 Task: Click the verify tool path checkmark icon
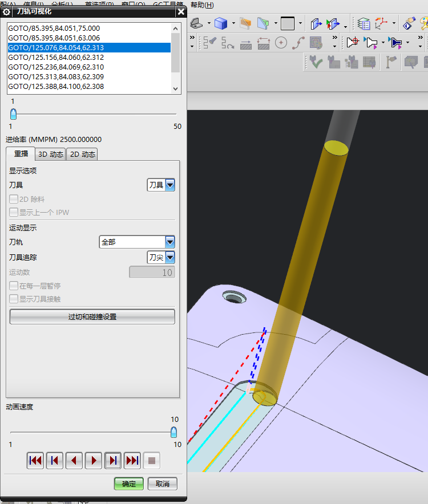tap(316, 62)
